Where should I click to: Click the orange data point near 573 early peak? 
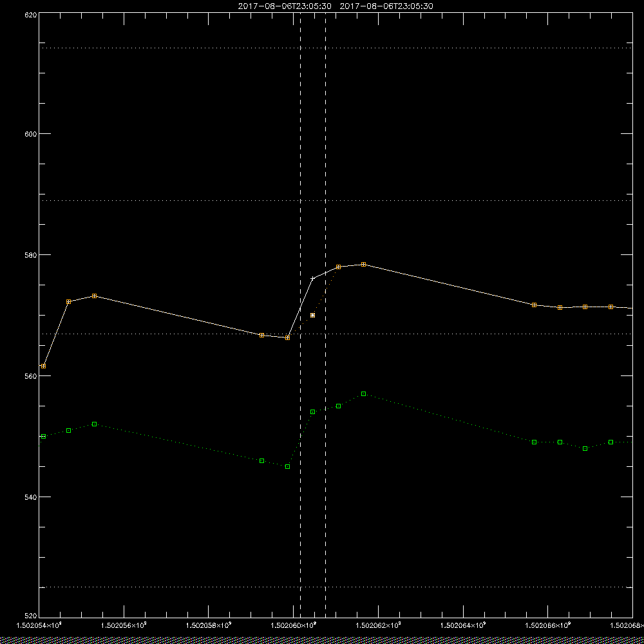pyautogui.click(x=95, y=296)
